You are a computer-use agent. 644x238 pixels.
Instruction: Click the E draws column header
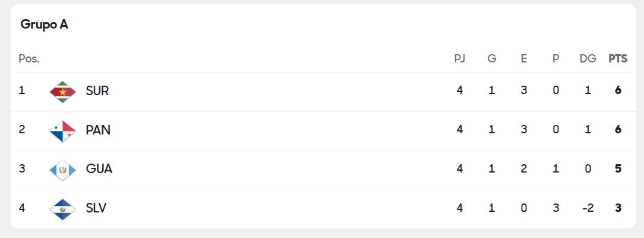(523, 58)
